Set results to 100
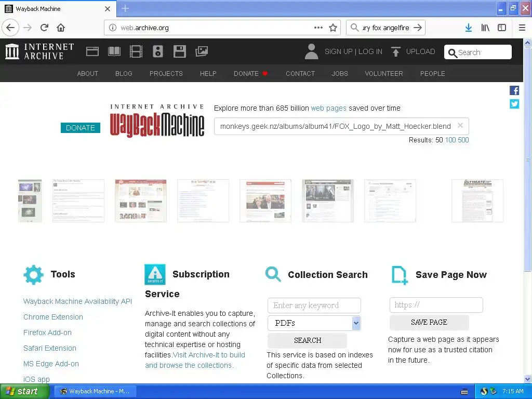Viewport: 532px width, 399px height. 450,140
